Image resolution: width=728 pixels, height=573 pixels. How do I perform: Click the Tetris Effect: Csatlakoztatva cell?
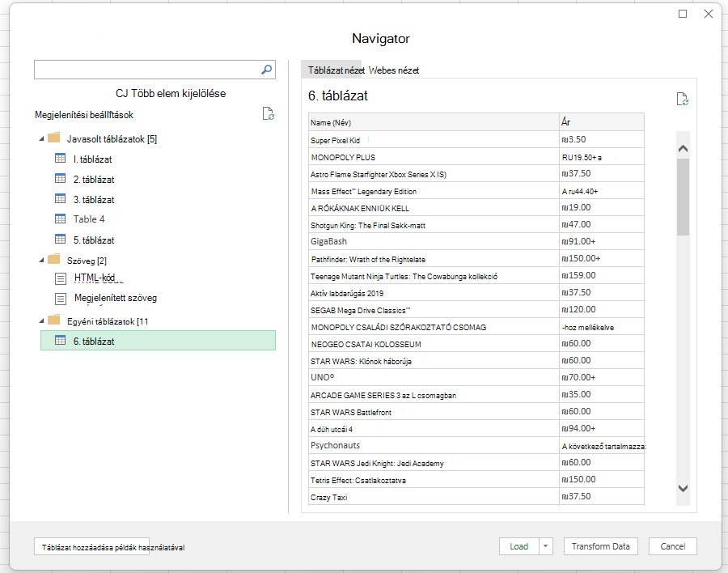click(434, 480)
